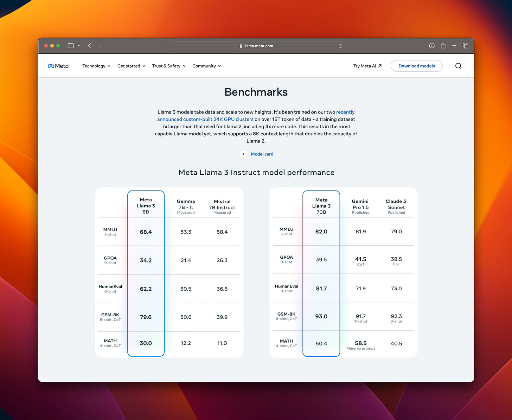512x420 pixels.
Task: Expand the Get started menu
Action: [131, 66]
